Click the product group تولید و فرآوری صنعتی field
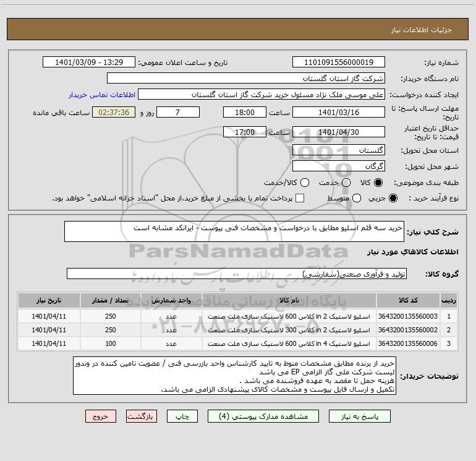The height and width of the screenshot is (461, 476). [x=237, y=274]
